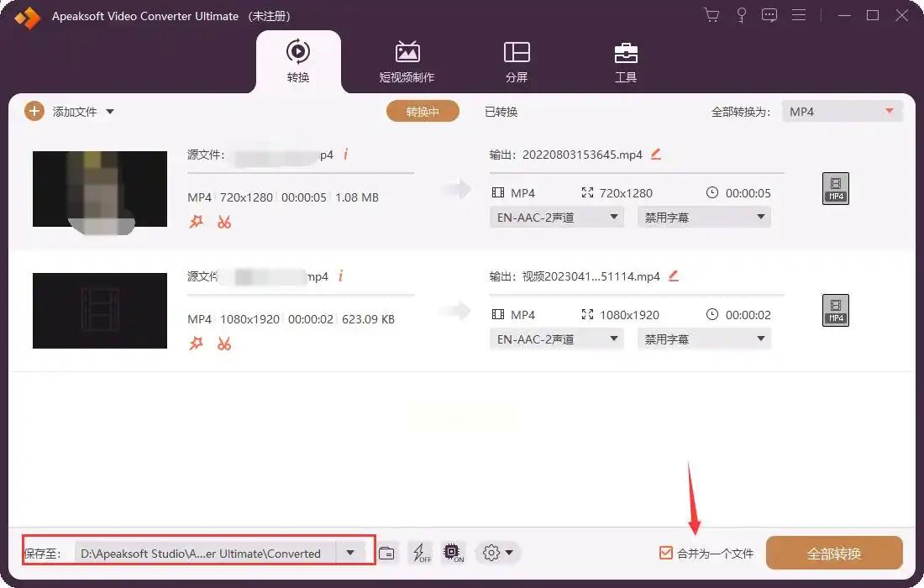
Task: Switch to the 分屏 tab
Action: [517, 61]
